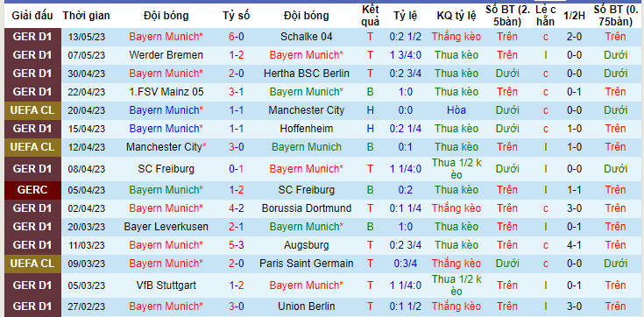This screenshot has height=317, width=644.
Task: Click the Giải đấu column header
Action: coord(32,16)
